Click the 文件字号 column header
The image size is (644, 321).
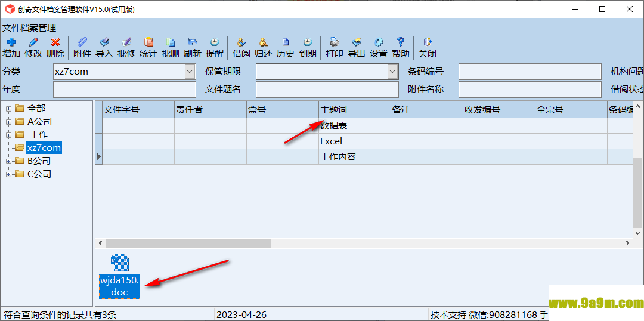coord(138,110)
